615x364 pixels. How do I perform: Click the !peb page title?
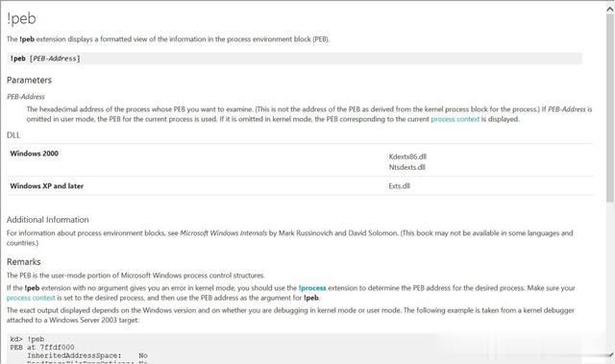(21, 18)
